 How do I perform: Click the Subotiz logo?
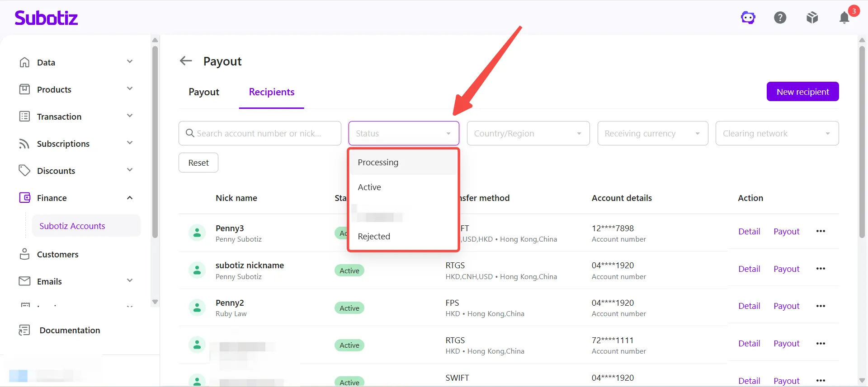[x=46, y=18]
